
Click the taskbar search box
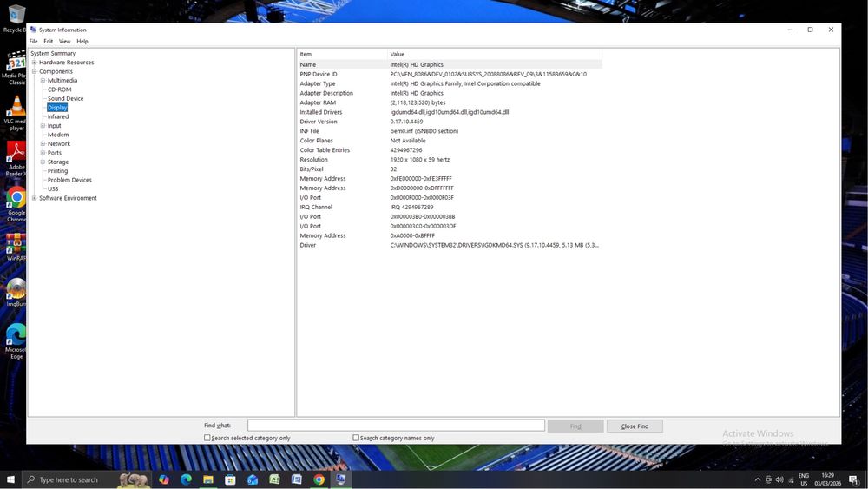tap(86, 479)
